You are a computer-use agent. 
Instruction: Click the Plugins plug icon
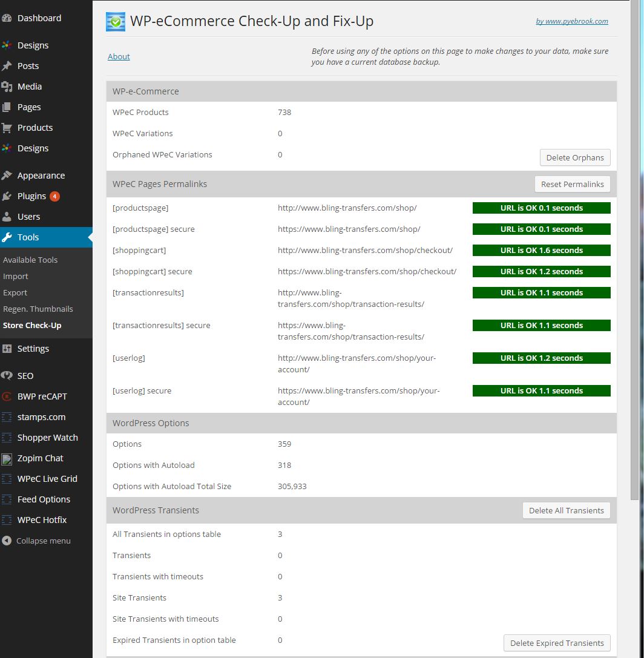(7, 196)
